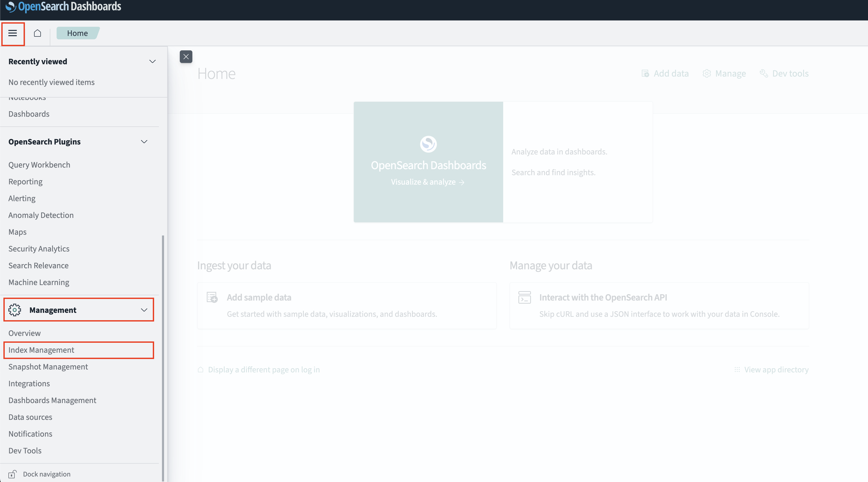
Task: Open Index Management page
Action: click(x=41, y=350)
